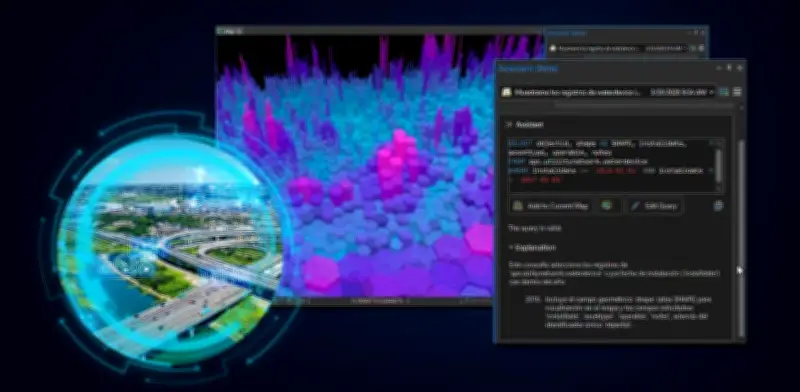The width and height of the screenshot is (800, 392).
Task: Select the back panel title tab
Action: coord(567,33)
